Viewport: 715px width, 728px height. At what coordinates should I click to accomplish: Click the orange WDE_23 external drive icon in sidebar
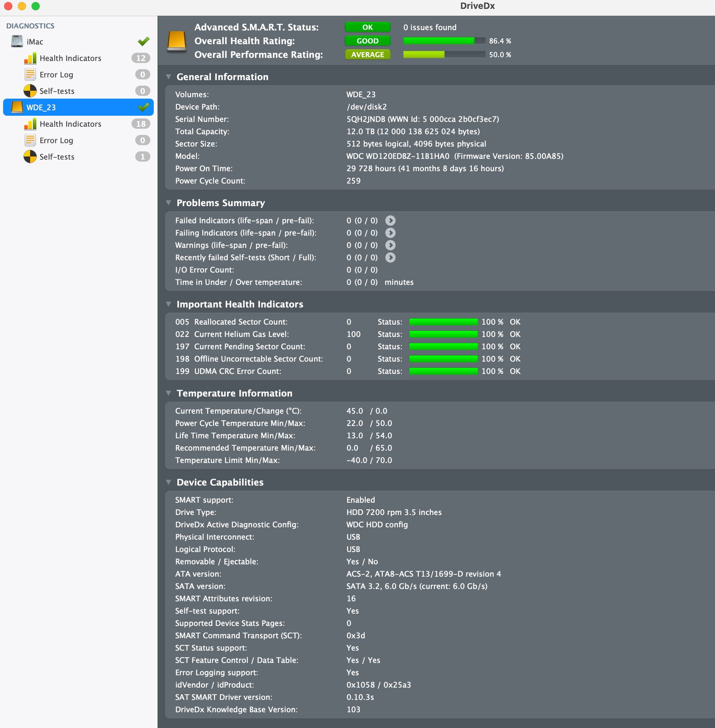(17, 108)
